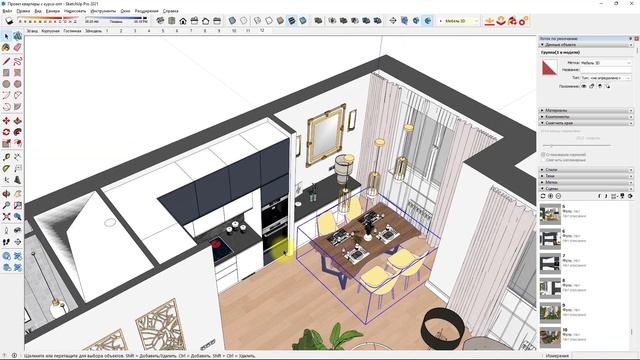
Task: Choose the Rotate tool
Action: 6,132
